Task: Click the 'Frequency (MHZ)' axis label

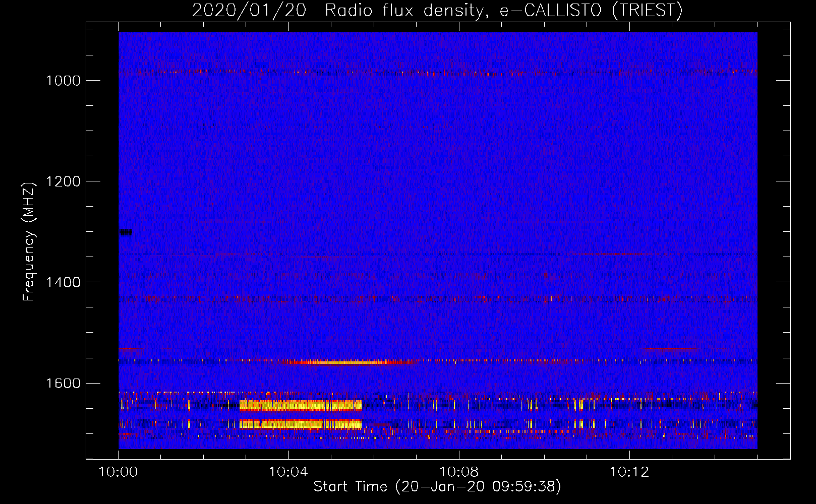Action: click(29, 242)
